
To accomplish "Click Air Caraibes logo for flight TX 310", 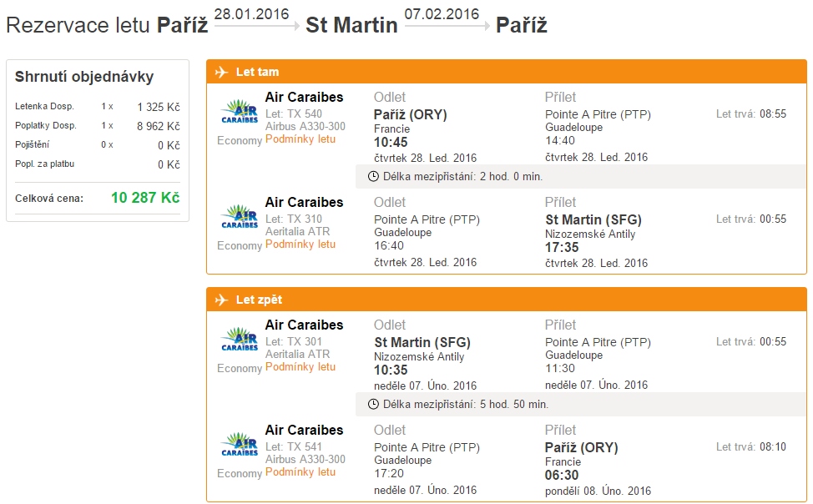I will (x=240, y=217).
